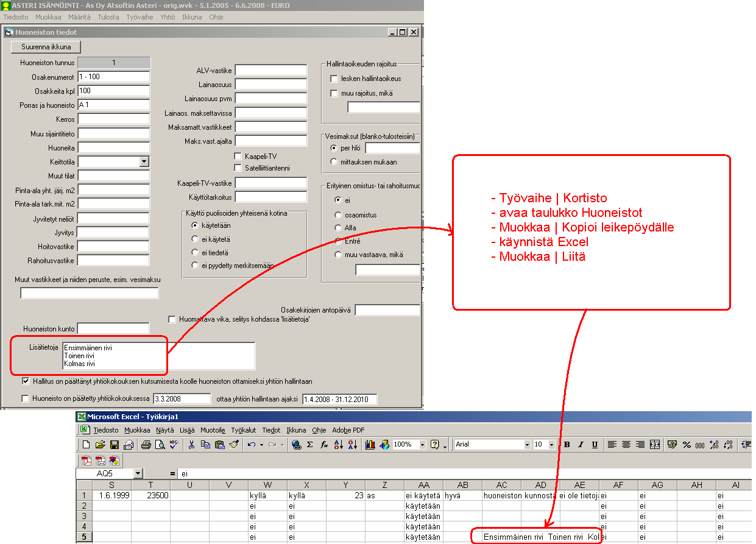Open the Arial font dropdown in Excel
The height and width of the screenshot is (544, 756).
click(527, 445)
